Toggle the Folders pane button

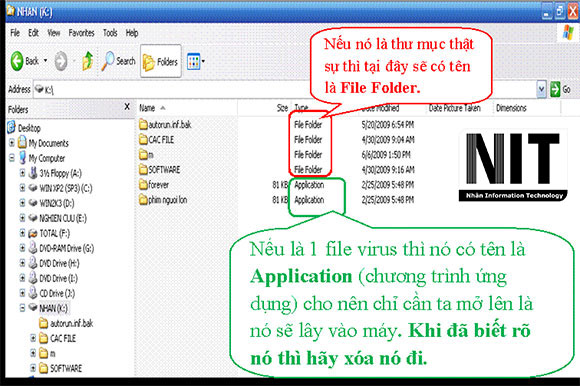[161, 61]
